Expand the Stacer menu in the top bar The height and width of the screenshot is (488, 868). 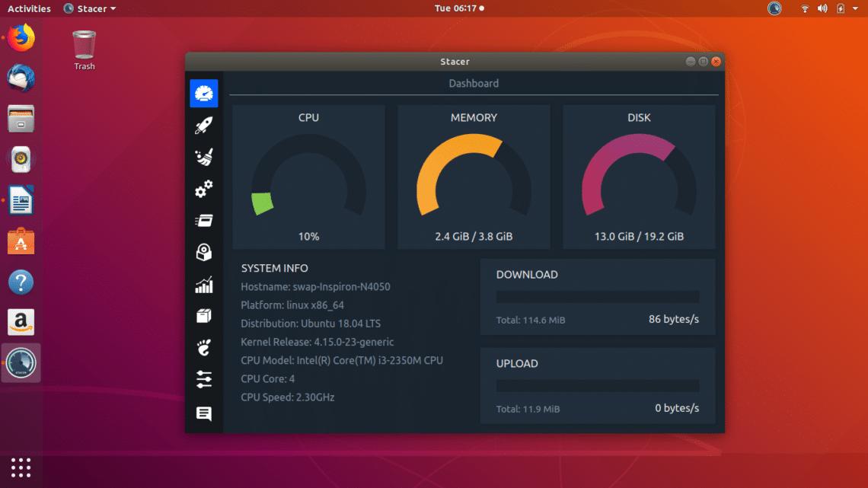pos(89,8)
